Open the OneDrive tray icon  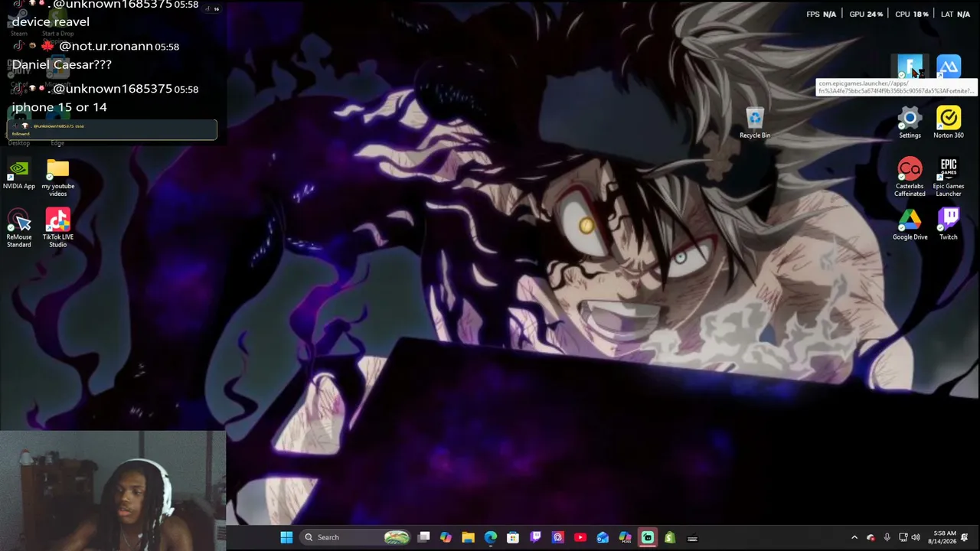point(871,537)
